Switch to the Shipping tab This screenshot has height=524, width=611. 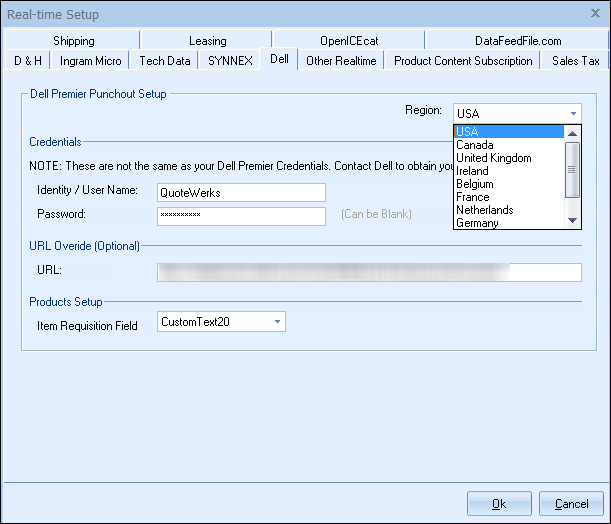(73, 41)
